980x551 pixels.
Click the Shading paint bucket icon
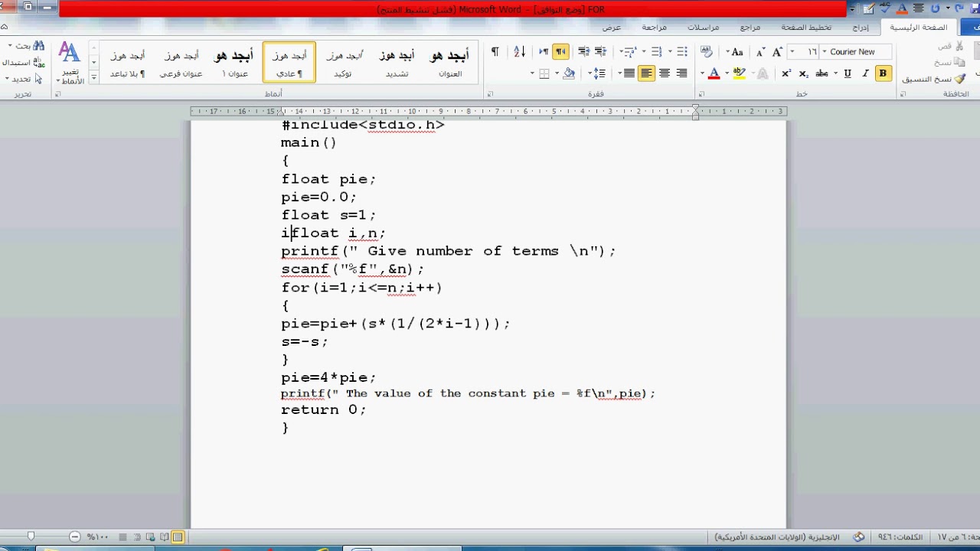pos(569,73)
